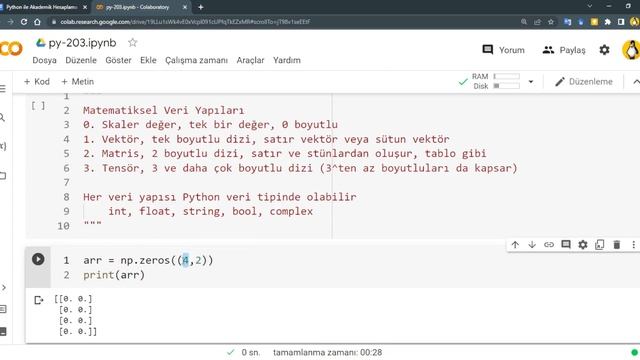This screenshot has width=640, height=360.
Task: Click the zoom magnifier in address bar
Action: 524,22
